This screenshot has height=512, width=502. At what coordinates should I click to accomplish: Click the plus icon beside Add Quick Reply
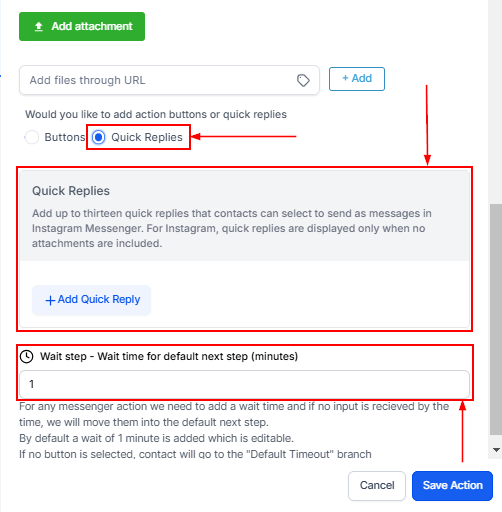click(x=50, y=300)
